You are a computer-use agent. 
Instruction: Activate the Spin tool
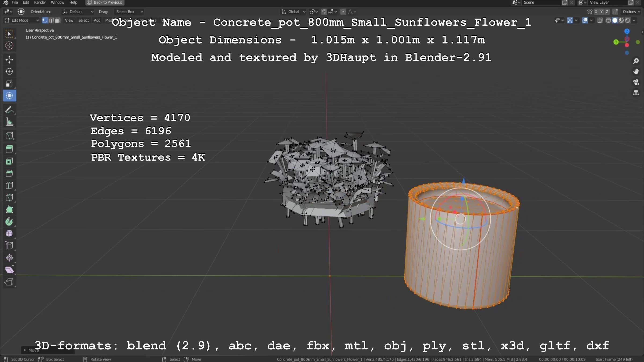[x=9, y=221]
